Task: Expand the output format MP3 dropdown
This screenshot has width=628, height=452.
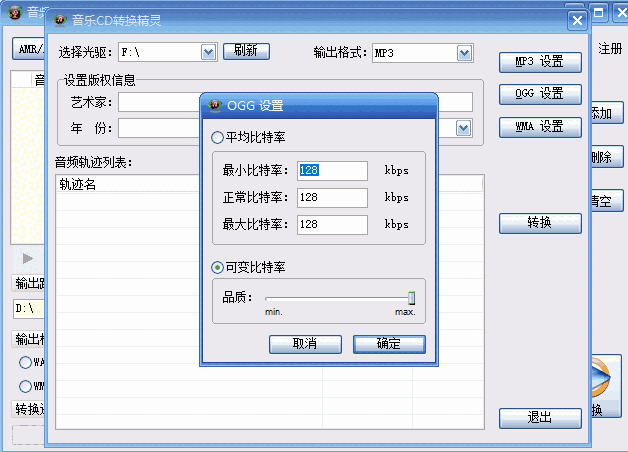Action: click(464, 53)
